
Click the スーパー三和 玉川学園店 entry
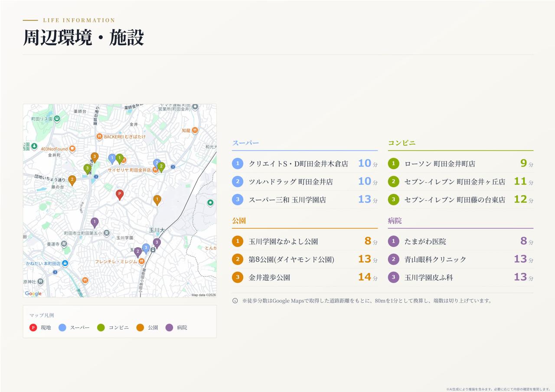(x=305, y=199)
